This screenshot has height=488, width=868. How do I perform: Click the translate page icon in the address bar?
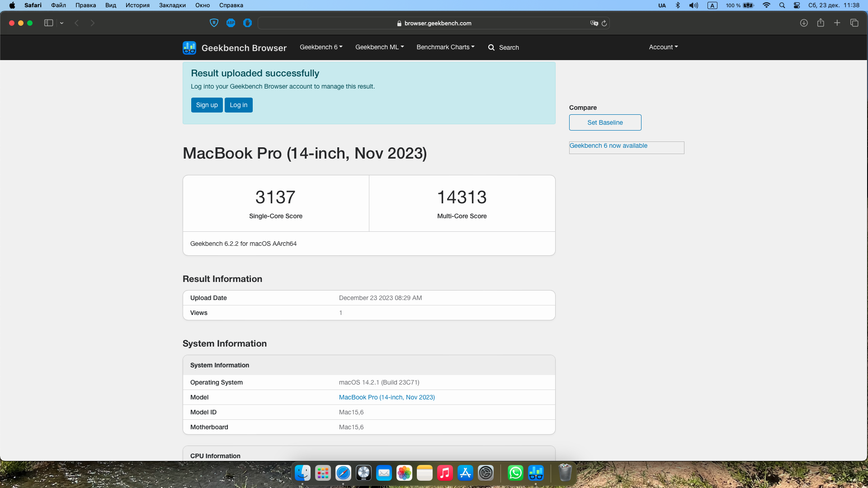tap(594, 23)
